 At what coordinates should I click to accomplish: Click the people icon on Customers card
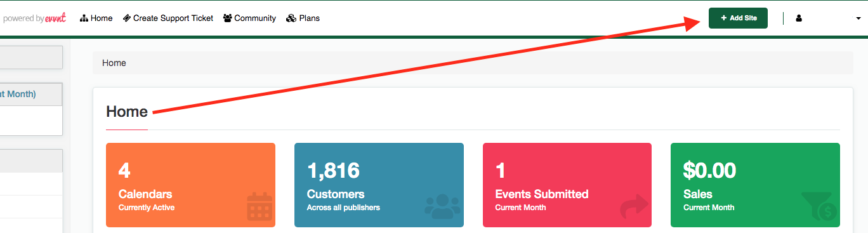pyautogui.click(x=444, y=206)
